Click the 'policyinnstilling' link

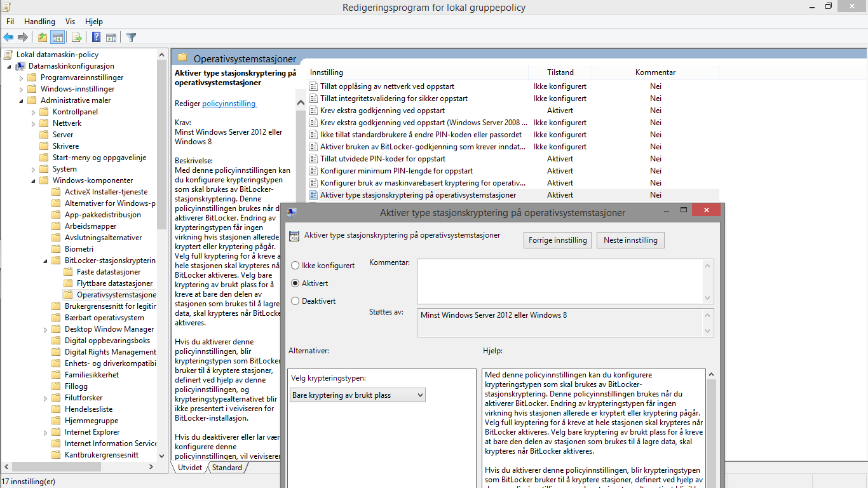tap(229, 104)
